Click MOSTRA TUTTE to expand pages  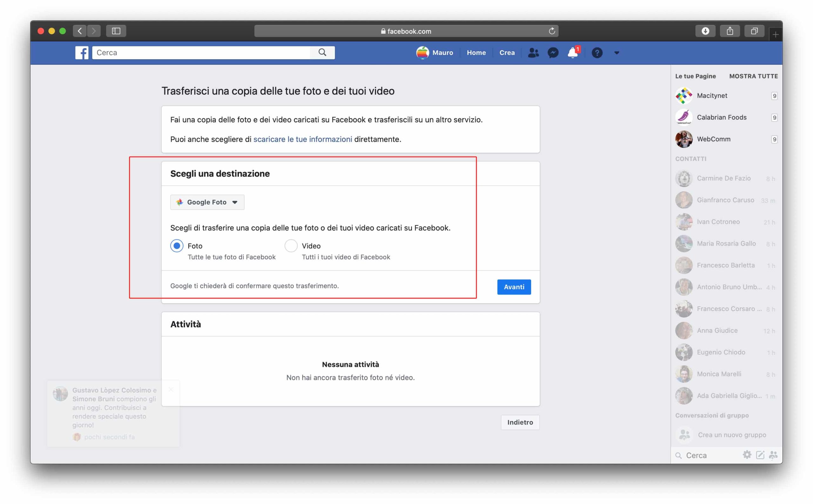(x=753, y=76)
